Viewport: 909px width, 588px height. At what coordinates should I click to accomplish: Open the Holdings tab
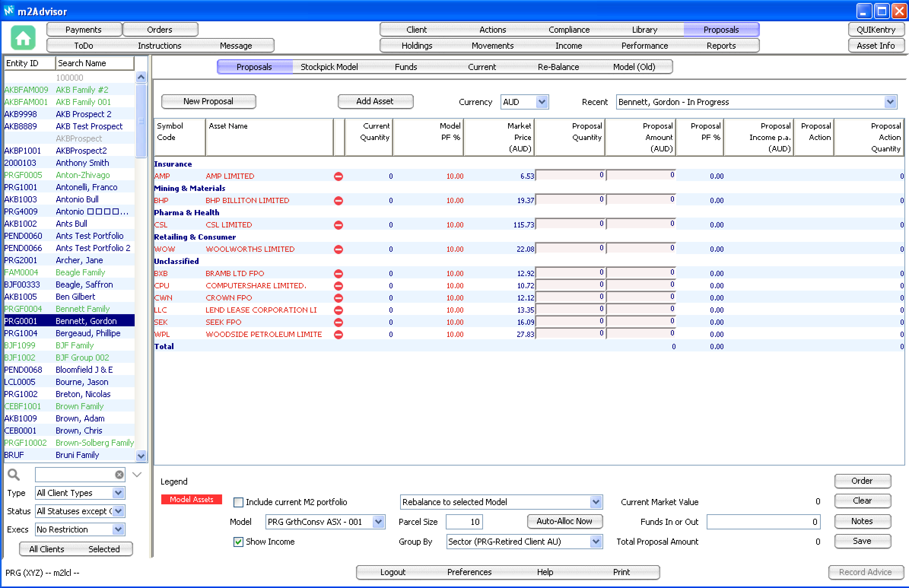[x=417, y=46]
